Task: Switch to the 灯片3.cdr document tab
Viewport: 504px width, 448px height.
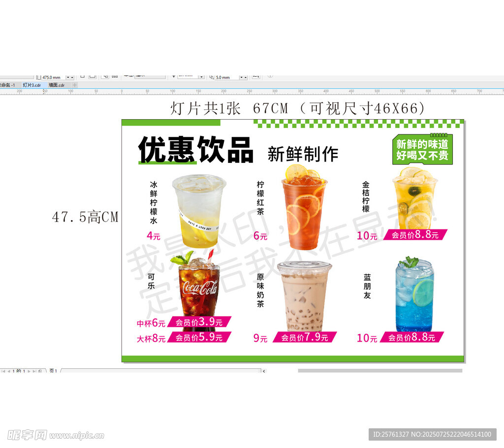Action: [x=31, y=85]
